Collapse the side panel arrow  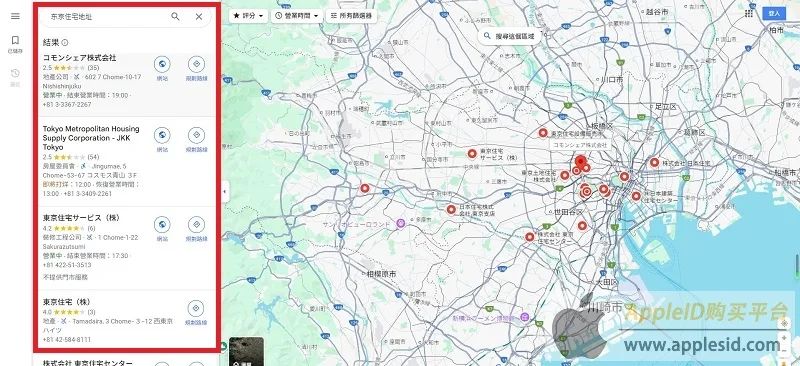pyautogui.click(x=225, y=192)
